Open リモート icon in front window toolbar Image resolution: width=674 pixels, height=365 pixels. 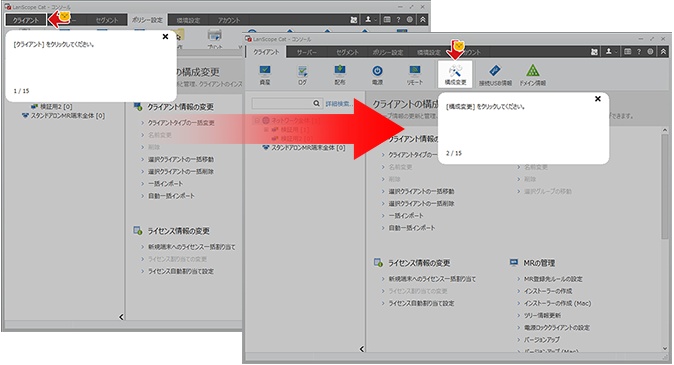point(415,74)
